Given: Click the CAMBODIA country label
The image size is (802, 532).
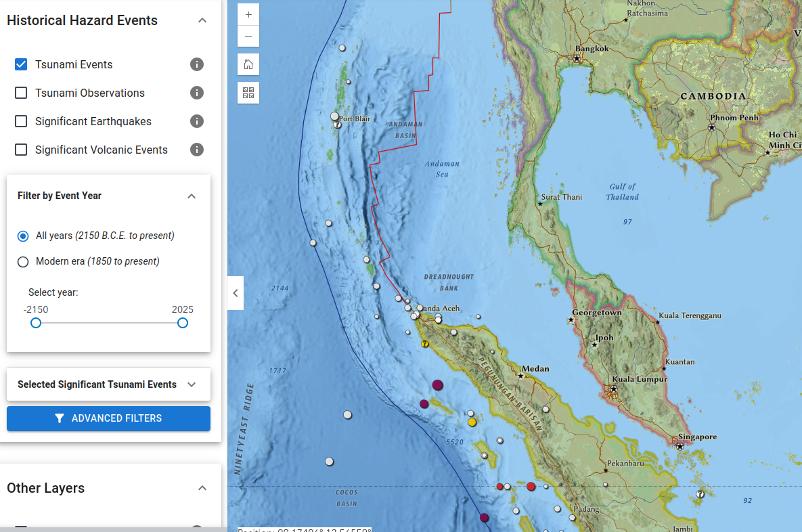Looking at the screenshot, I should coord(713,96).
